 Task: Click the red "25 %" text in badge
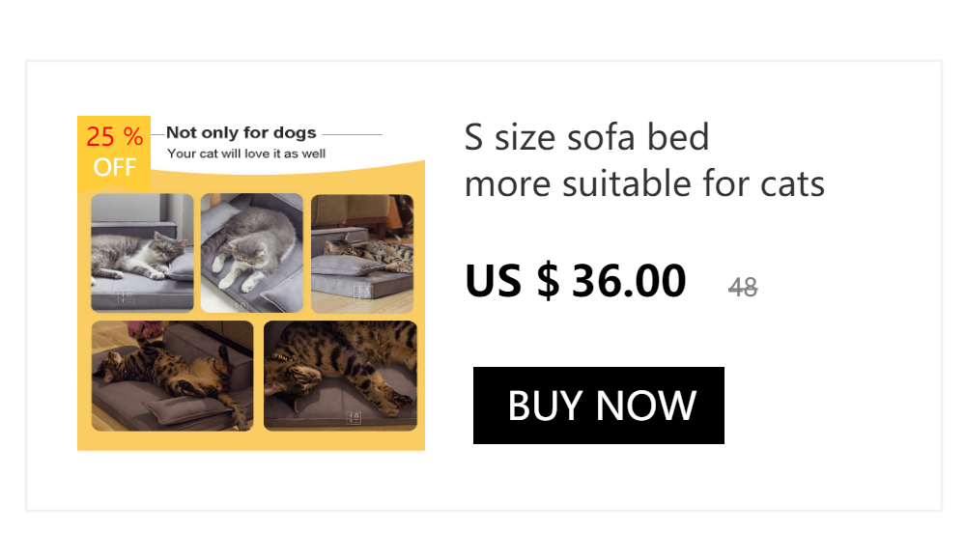point(114,137)
